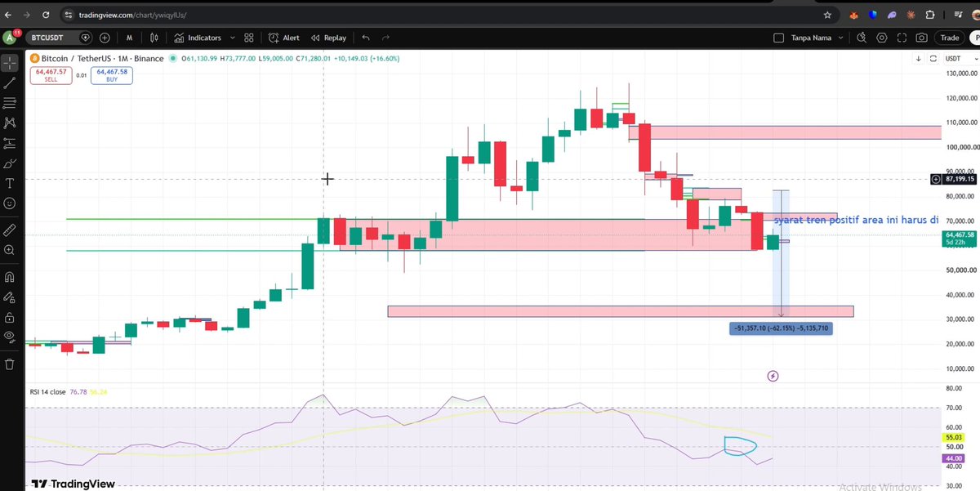The width and height of the screenshot is (980, 491).
Task: Click the down arrow above the price scale
Action: (918, 59)
